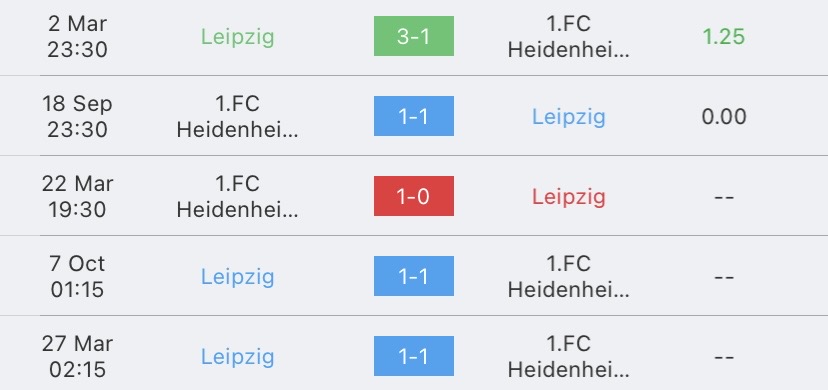Click the green 3-1 score badge
828x390 pixels.
pos(413,36)
